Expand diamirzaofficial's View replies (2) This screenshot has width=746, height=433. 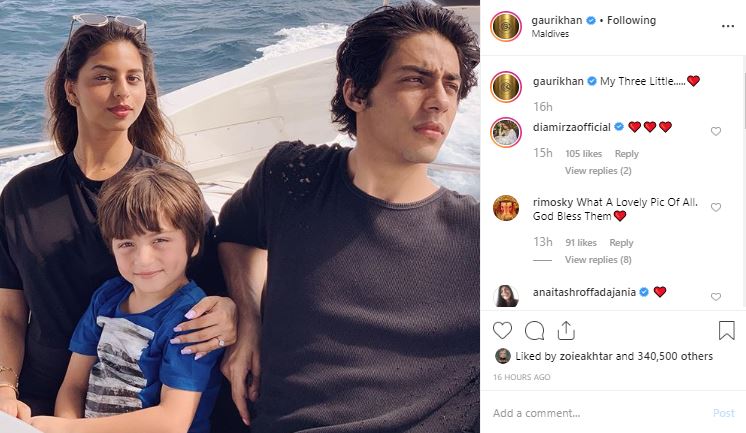tap(597, 171)
